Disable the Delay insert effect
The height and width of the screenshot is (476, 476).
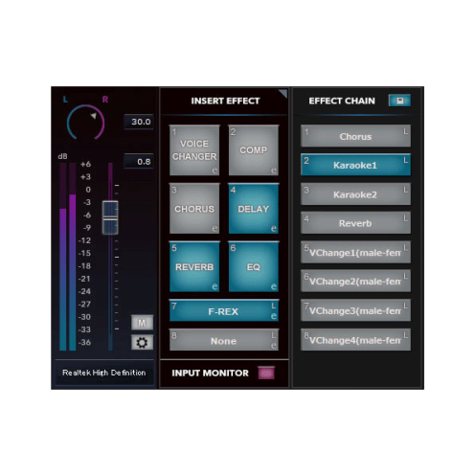tap(254, 209)
